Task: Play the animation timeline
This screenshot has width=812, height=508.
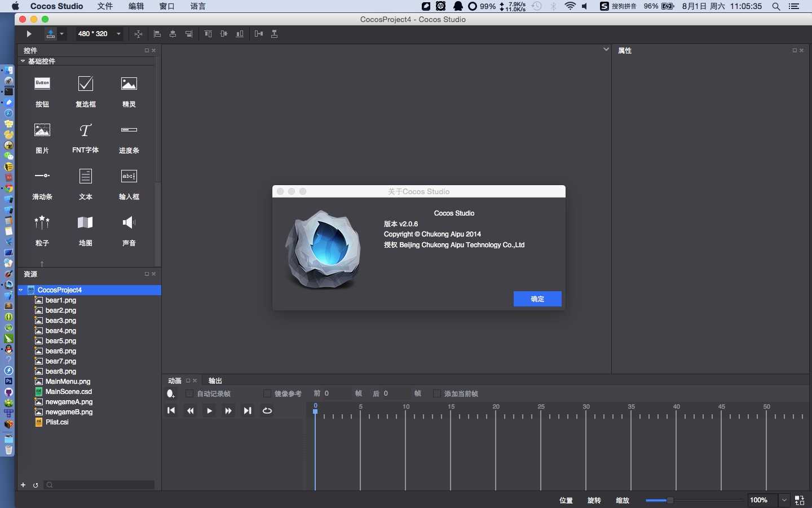Action: tap(209, 411)
